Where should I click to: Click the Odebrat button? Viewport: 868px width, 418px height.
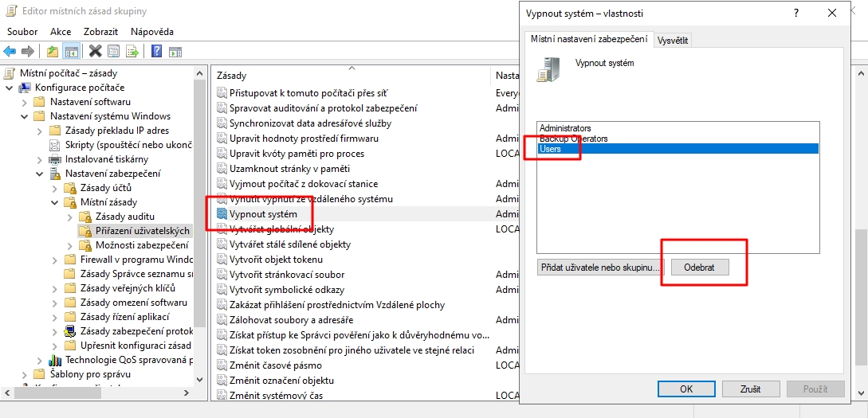pyautogui.click(x=700, y=267)
